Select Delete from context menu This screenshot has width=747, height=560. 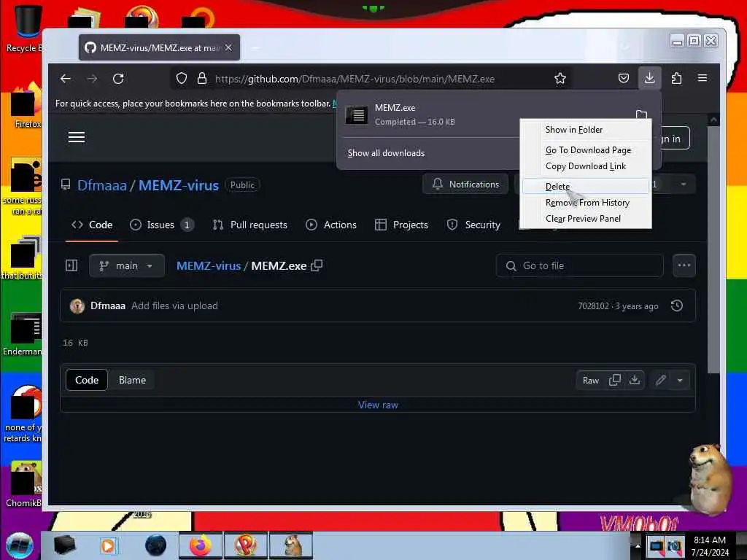click(586, 186)
